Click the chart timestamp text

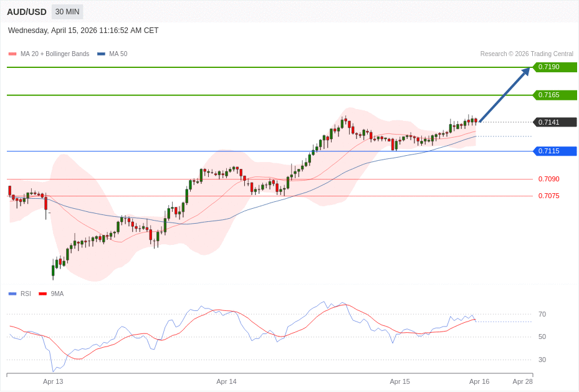click(x=84, y=31)
